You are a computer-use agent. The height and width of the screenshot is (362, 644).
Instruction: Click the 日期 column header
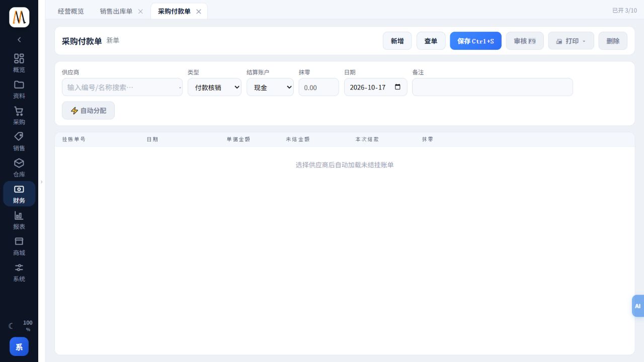pos(152,139)
